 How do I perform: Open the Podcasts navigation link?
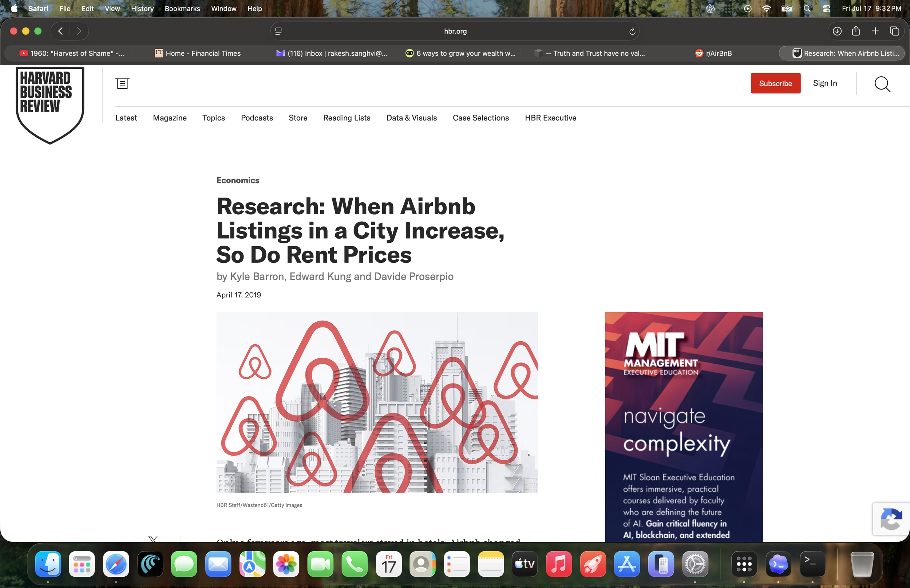coord(257,118)
